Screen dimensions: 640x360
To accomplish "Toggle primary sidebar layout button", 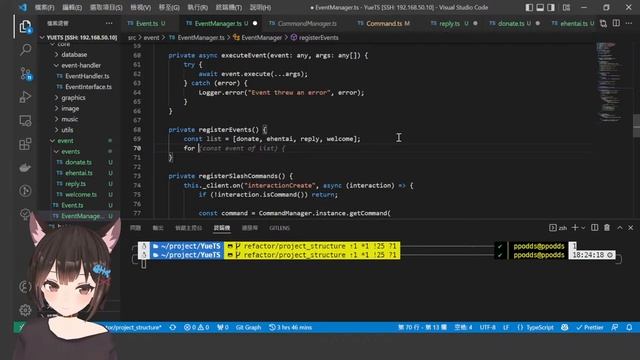I will [x=529, y=7].
